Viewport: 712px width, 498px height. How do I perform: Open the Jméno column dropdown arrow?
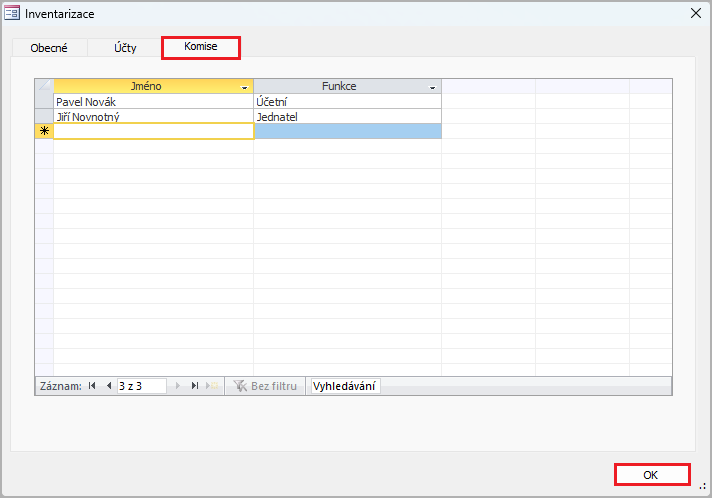coord(245,87)
